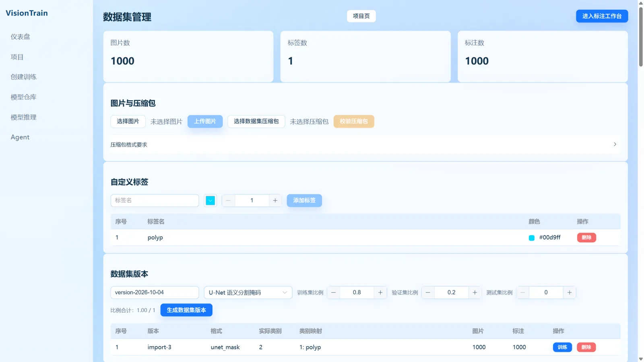The height and width of the screenshot is (362, 644).
Task: Go to 模型推理 in the sidebar
Action: pyautogui.click(x=23, y=117)
